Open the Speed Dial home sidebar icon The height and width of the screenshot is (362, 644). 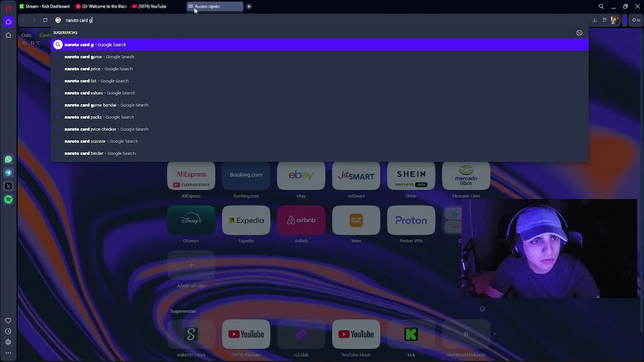pos(8,22)
